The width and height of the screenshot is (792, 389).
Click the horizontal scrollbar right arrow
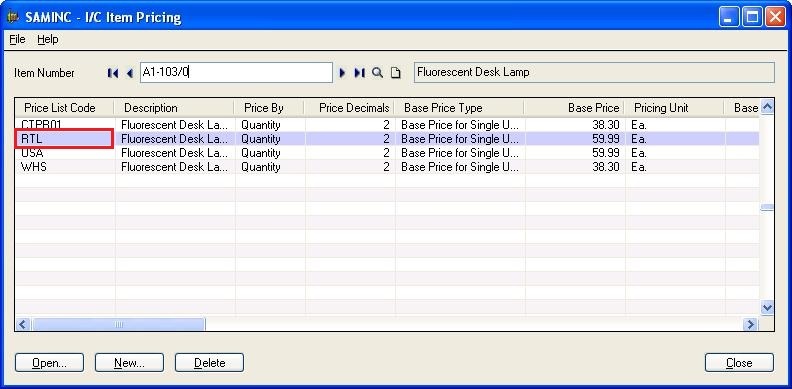[x=751, y=324]
